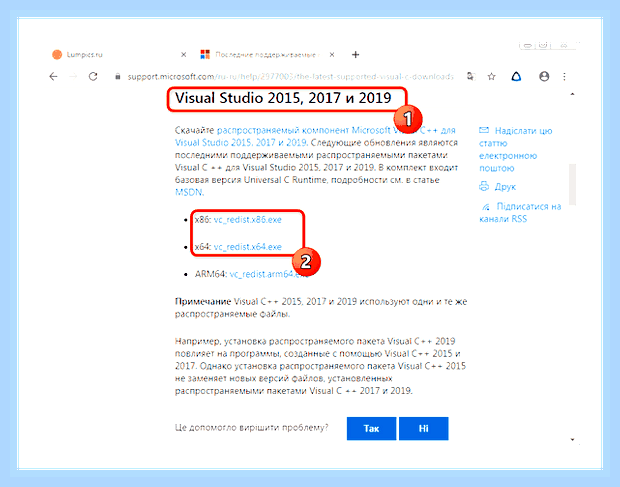Switch to the Lumpics.ru tab
This screenshot has width=620, height=487.
tap(119, 55)
